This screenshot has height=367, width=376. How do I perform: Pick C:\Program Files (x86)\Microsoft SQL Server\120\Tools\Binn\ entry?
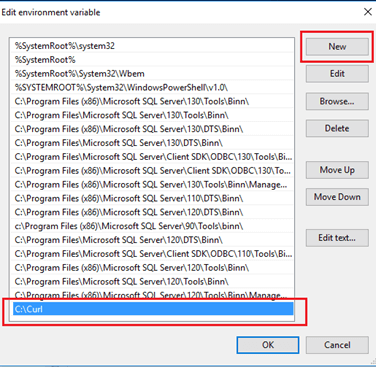pyautogui.click(x=153, y=268)
